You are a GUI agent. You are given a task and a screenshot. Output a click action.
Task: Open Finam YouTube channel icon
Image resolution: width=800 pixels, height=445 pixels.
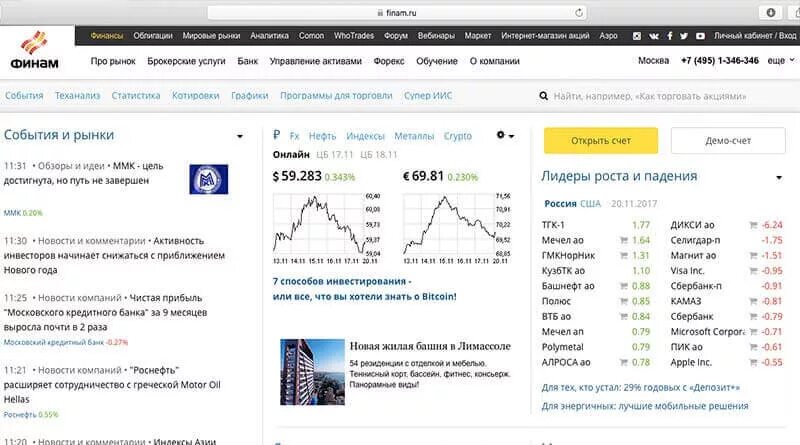[x=700, y=36]
